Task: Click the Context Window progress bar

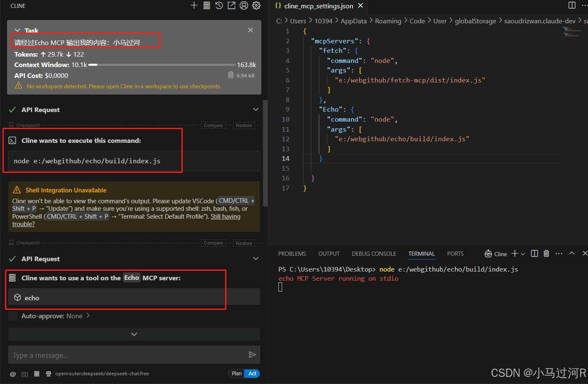Action: click(x=162, y=65)
